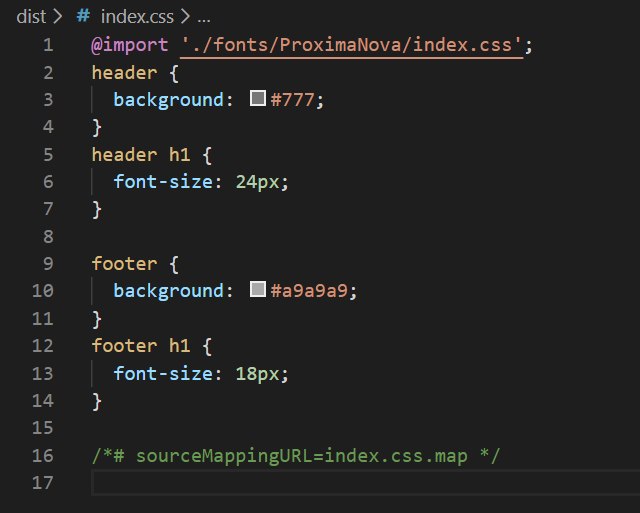Expand the chevron after index.css in breadcrumb

tap(185, 17)
